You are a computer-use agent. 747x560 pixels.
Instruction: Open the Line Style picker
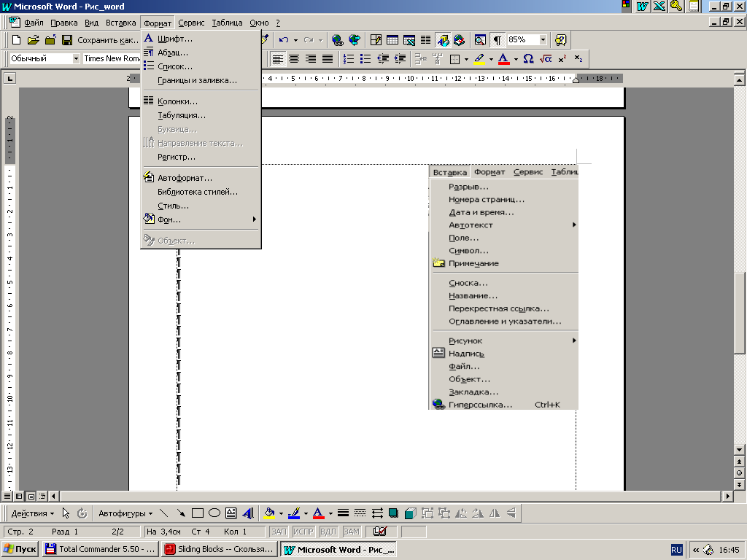[x=343, y=513]
